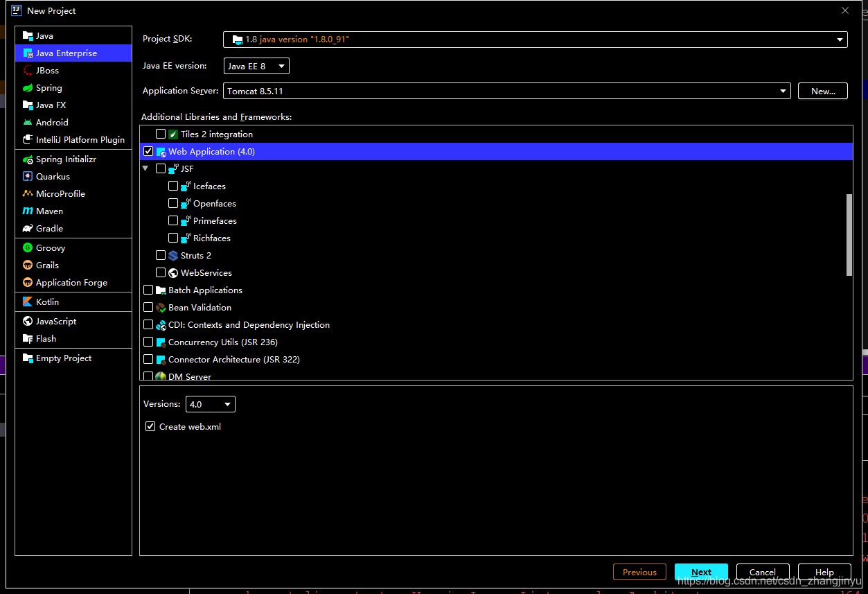868x594 pixels.
Task: Click the Web Application framework icon
Action: click(x=161, y=152)
